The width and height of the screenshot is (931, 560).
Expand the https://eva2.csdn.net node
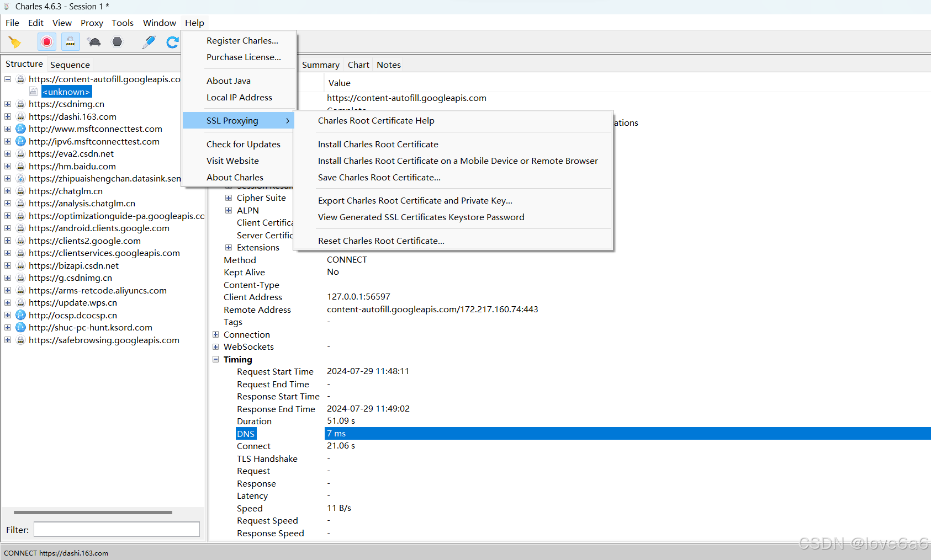click(8, 153)
